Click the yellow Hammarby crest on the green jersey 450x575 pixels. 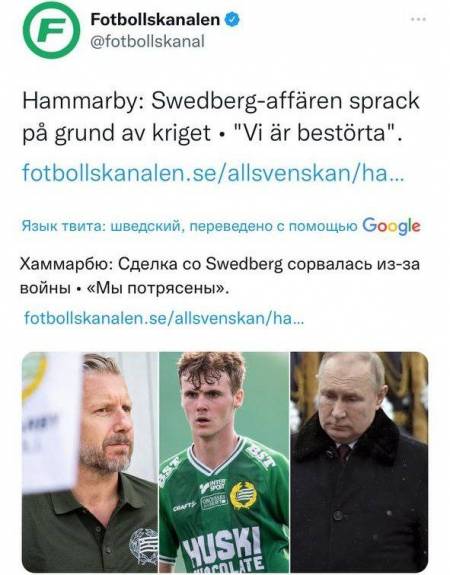click(x=243, y=495)
